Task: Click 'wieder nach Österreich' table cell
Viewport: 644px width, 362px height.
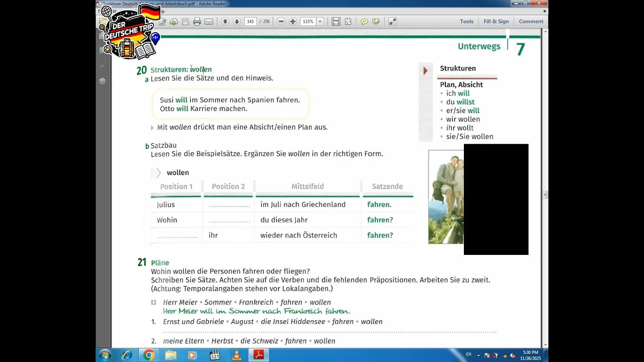Action: [x=298, y=235]
